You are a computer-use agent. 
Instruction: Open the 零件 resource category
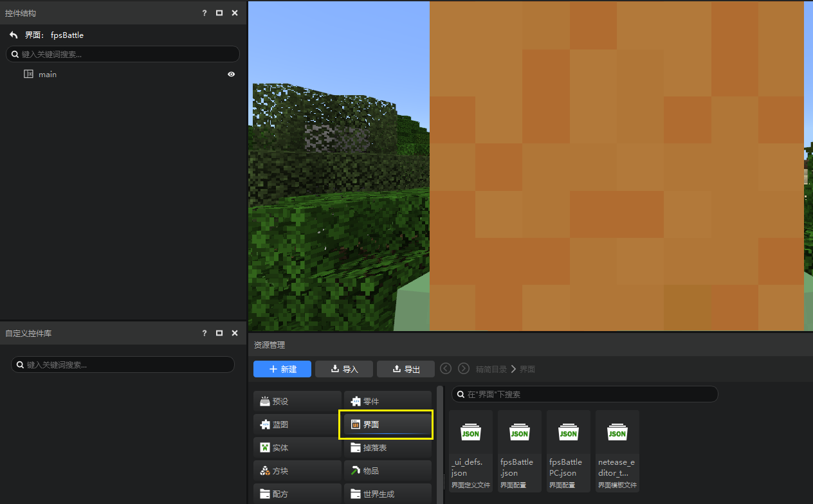tap(388, 401)
